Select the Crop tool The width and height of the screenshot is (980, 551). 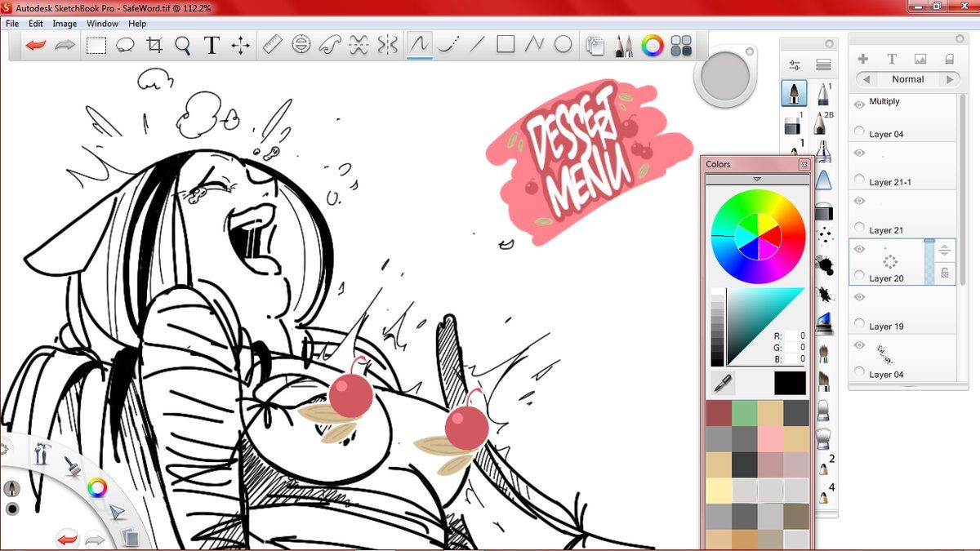click(154, 45)
